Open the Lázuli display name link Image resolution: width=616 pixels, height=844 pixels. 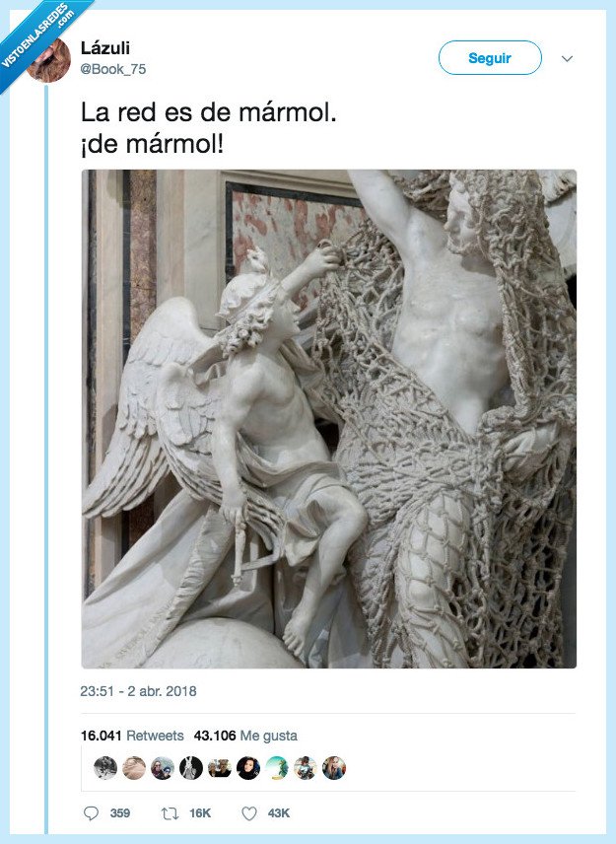[105, 48]
